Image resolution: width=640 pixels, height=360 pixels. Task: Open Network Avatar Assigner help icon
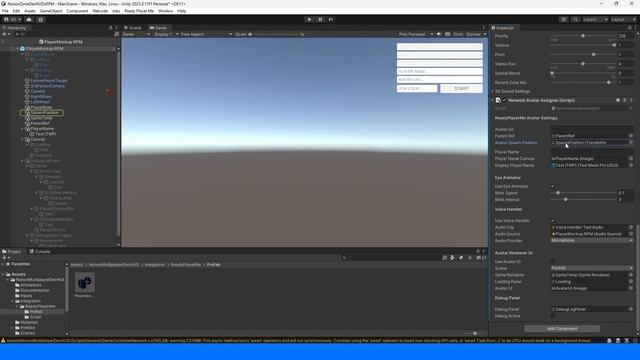coord(618,100)
